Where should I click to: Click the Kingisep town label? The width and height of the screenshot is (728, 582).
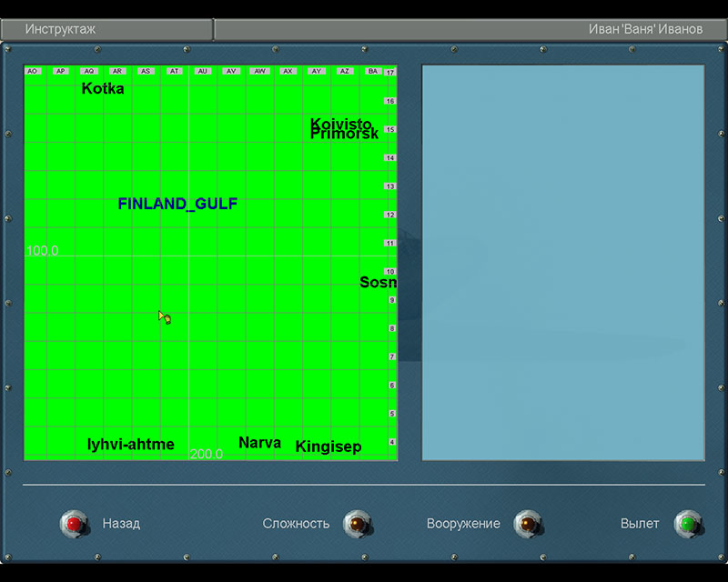[329, 447]
